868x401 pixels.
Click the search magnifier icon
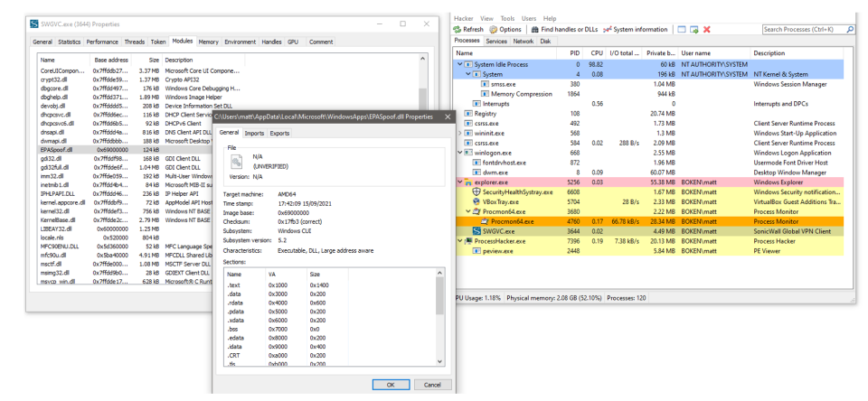pyautogui.click(x=850, y=29)
